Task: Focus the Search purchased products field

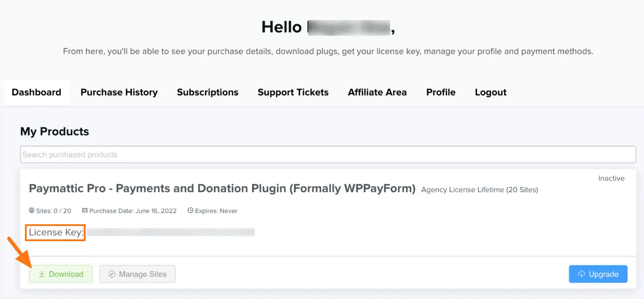Action: point(328,154)
